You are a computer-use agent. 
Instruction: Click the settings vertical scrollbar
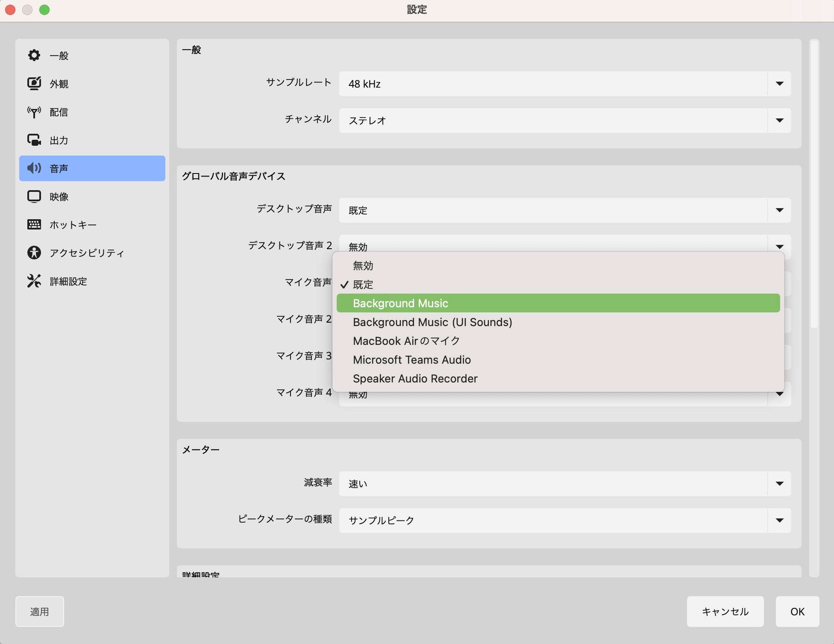pyautogui.click(x=814, y=185)
